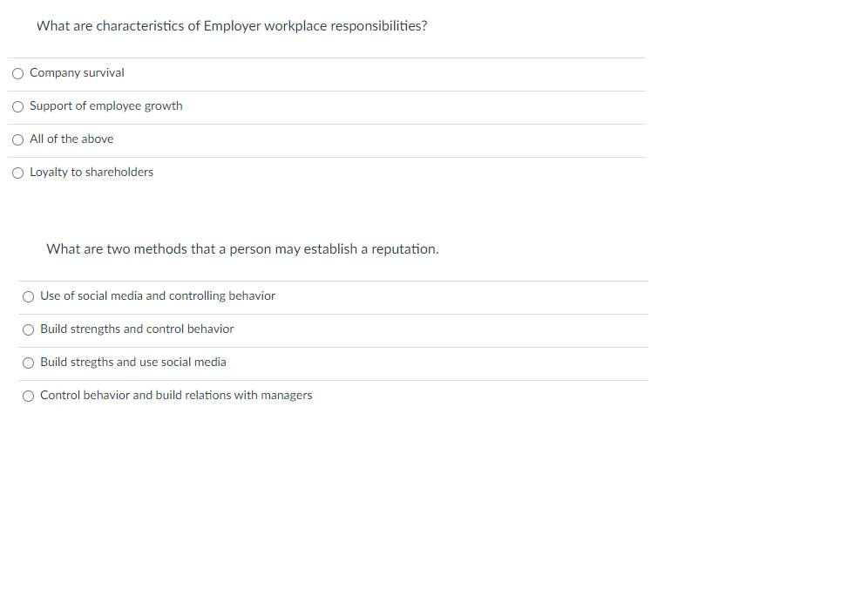
Task: Click the reputation methods question title
Action: coord(242,249)
